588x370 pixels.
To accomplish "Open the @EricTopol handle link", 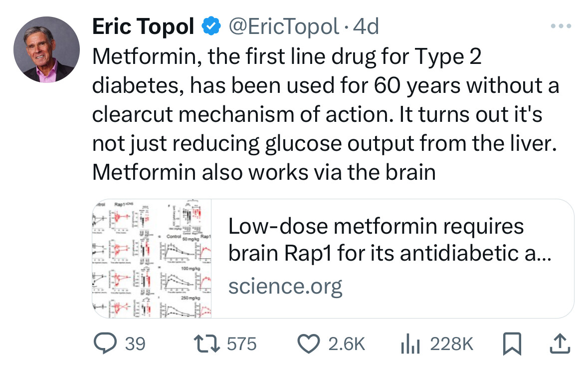I will 283,26.
